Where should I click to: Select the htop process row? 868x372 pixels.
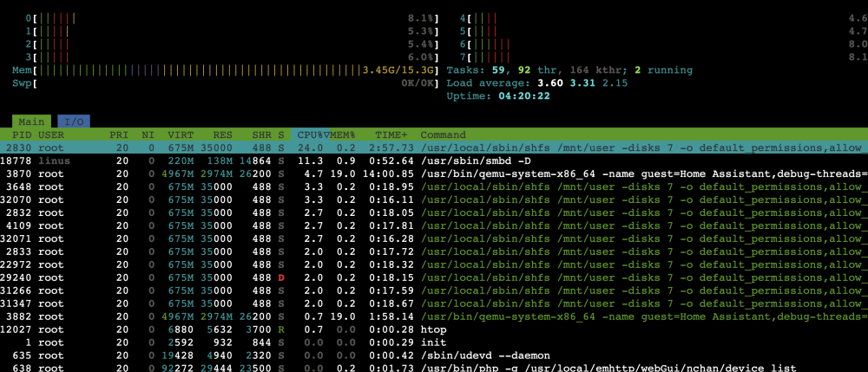pos(434,330)
